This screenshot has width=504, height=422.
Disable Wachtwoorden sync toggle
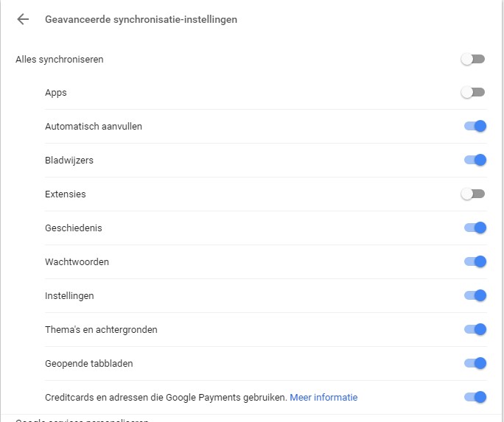[x=475, y=261]
